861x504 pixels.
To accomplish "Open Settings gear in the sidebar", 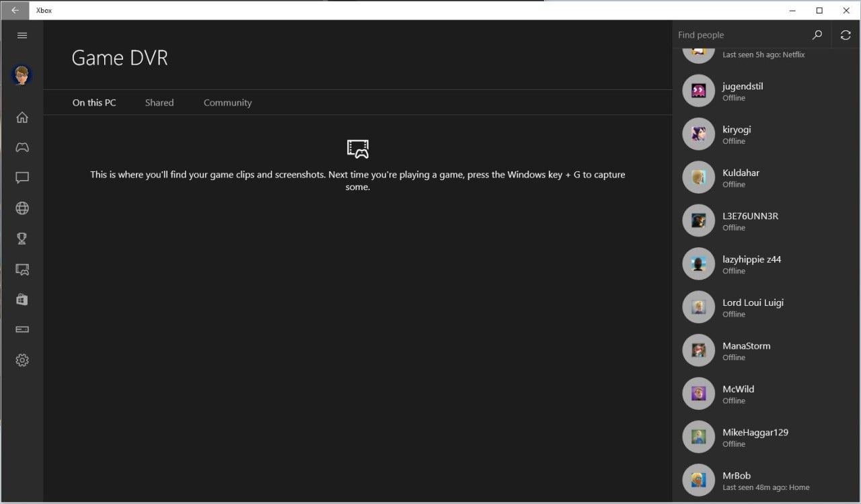I will (x=22, y=360).
